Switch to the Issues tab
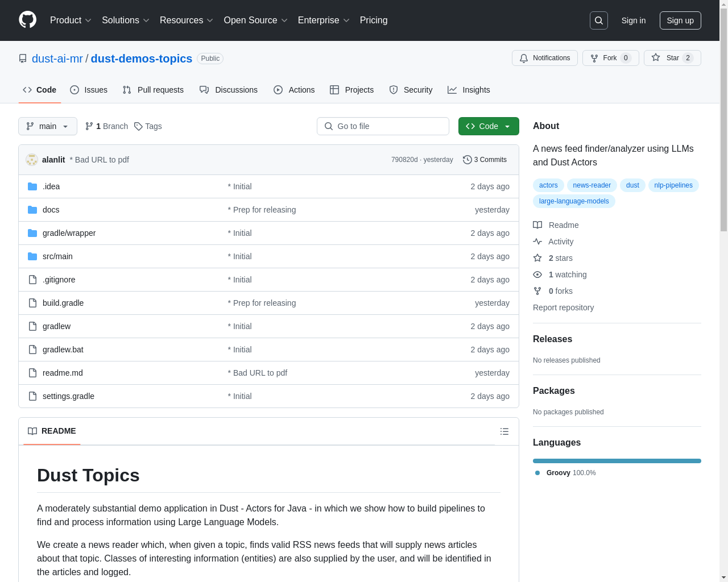 coord(89,90)
